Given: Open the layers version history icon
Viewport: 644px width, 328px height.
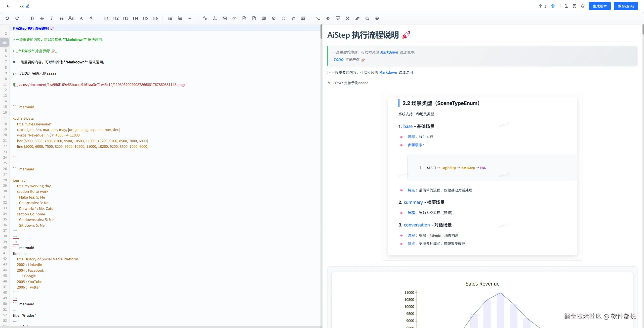Looking at the screenshot, I should [583, 6].
